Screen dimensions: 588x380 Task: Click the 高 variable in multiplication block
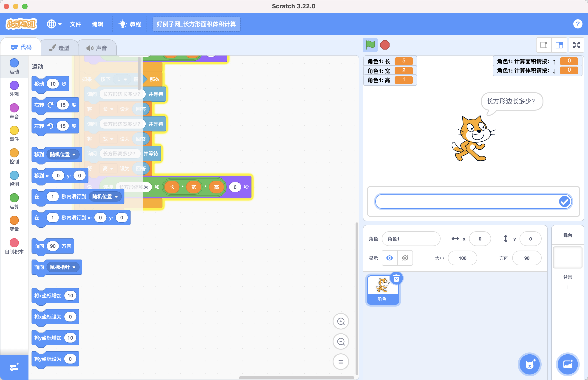click(x=216, y=187)
